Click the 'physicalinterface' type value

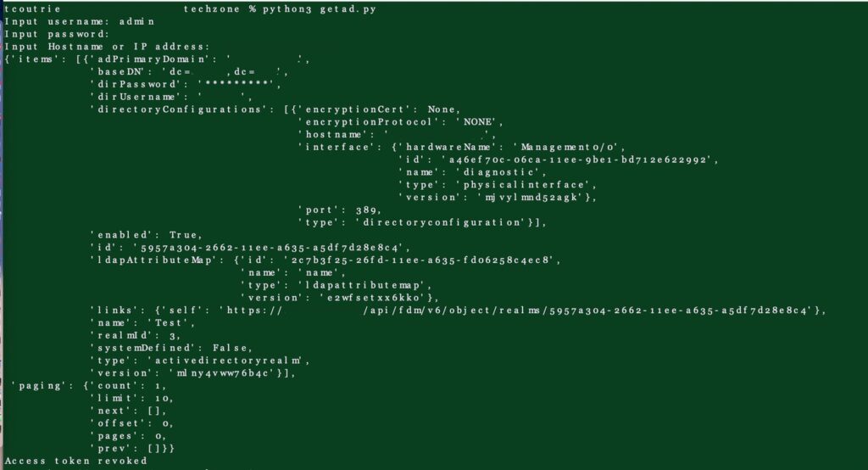tap(526, 185)
